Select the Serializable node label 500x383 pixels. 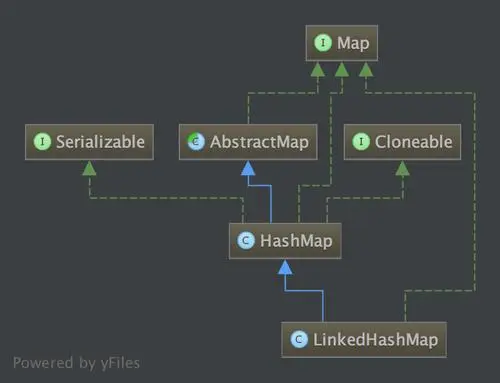coord(100,142)
